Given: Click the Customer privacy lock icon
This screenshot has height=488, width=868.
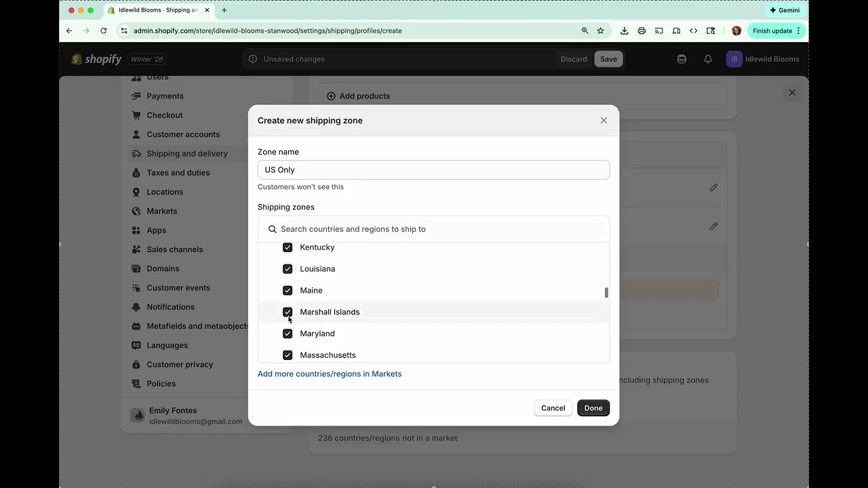Looking at the screenshot, I should click(x=136, y=365).
